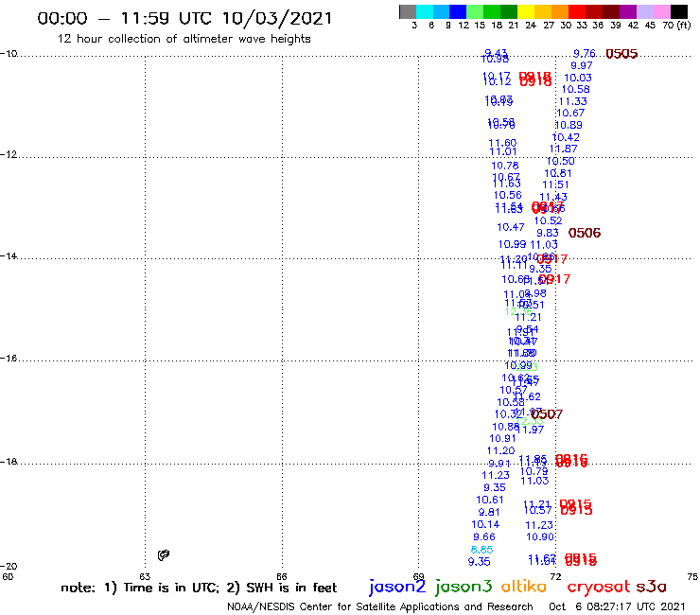Screen dimensions: 700x615
Task: Pick the purple swatch in the color scale
Action: point(628,11)
